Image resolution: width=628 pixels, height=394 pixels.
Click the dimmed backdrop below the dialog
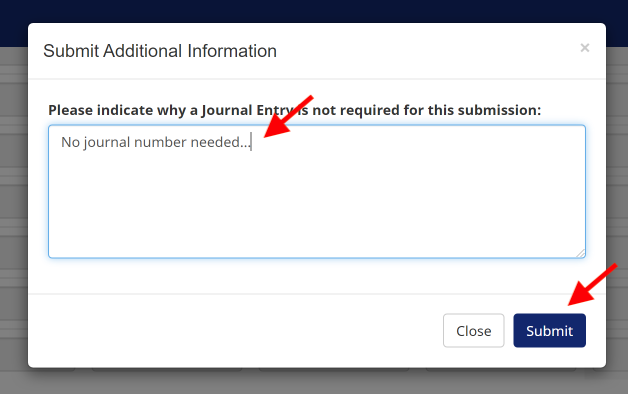(314, 382)
